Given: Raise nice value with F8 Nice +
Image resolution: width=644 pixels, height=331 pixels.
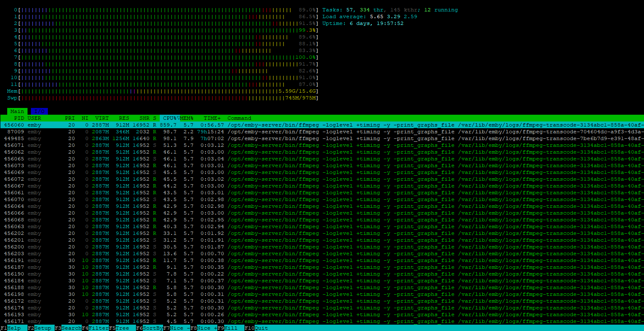Looking at the screenshot, I should [203, 328].
